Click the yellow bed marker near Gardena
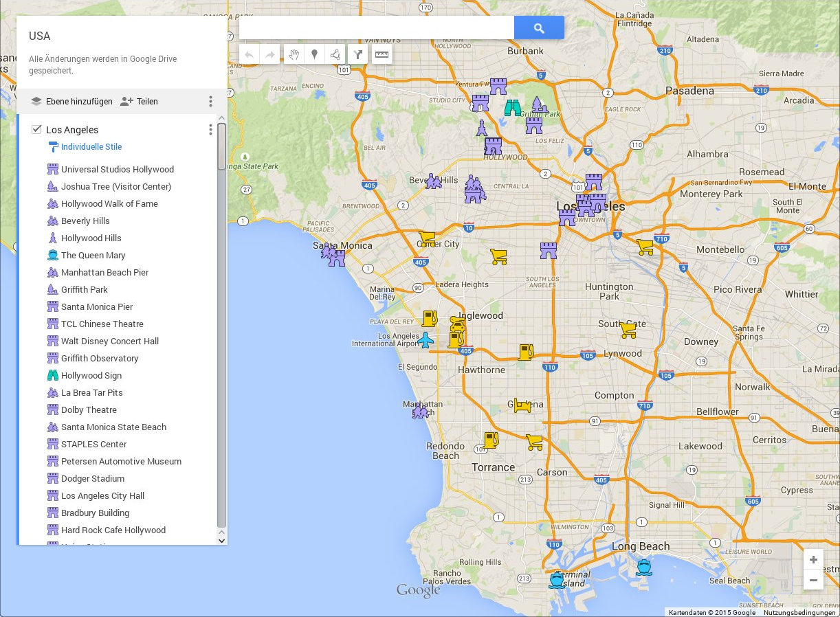The width and height of the screenshot is (840, 617). pos(522,405)
